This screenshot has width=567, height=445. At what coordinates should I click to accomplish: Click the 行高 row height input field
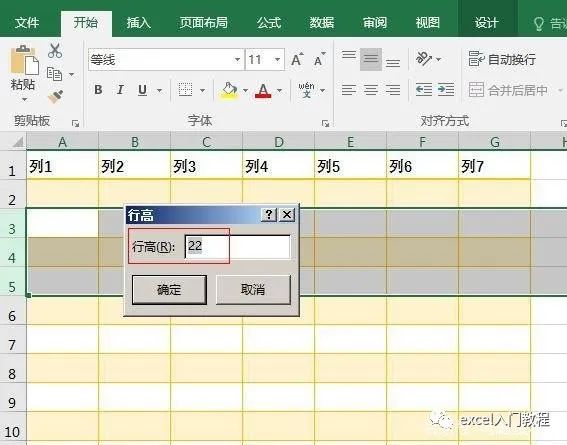coord(238,247)
